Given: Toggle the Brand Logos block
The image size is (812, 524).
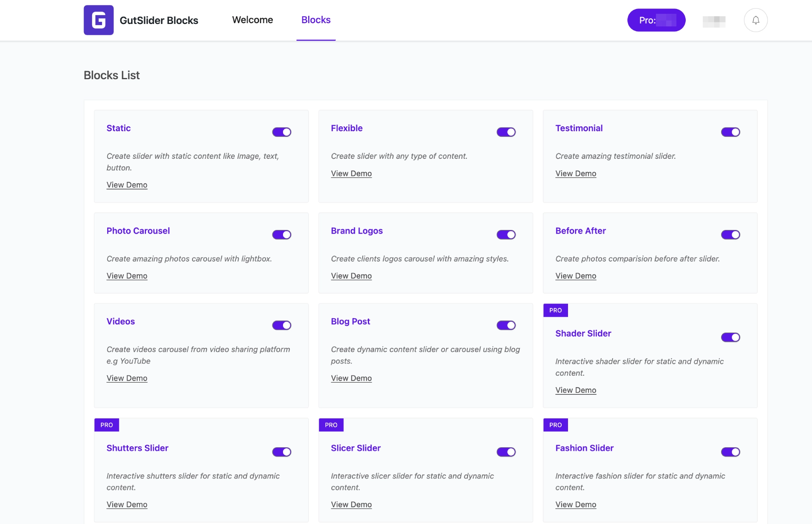Looking at the screenshot, I should point(506,234).
